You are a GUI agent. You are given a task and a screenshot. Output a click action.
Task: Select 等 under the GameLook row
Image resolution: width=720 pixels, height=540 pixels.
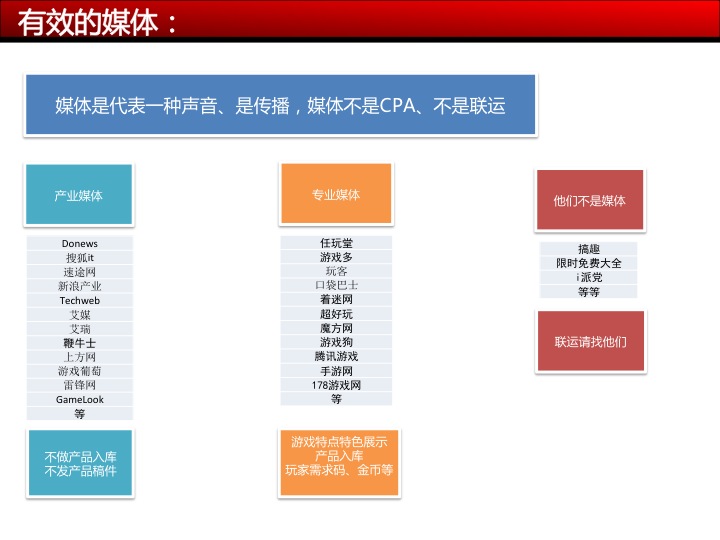pyautogui.click(x=80, y=414)
